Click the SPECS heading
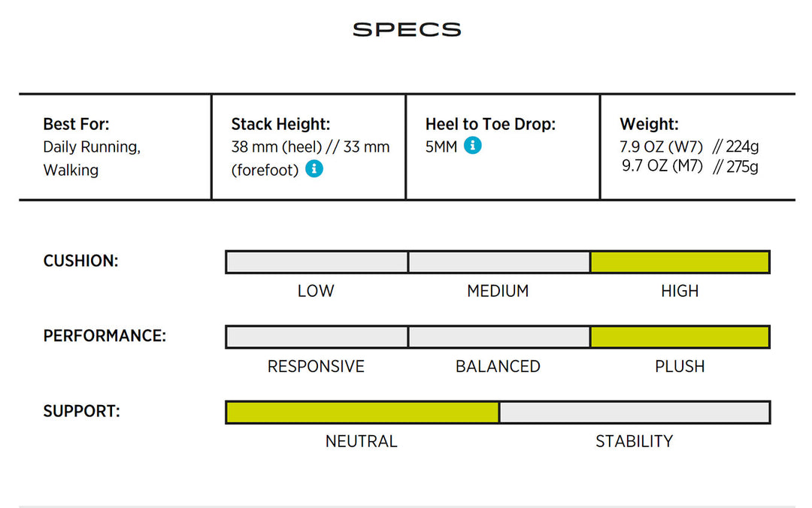The width and height of the screenshot is (812, 508). (x=407, y=30)
